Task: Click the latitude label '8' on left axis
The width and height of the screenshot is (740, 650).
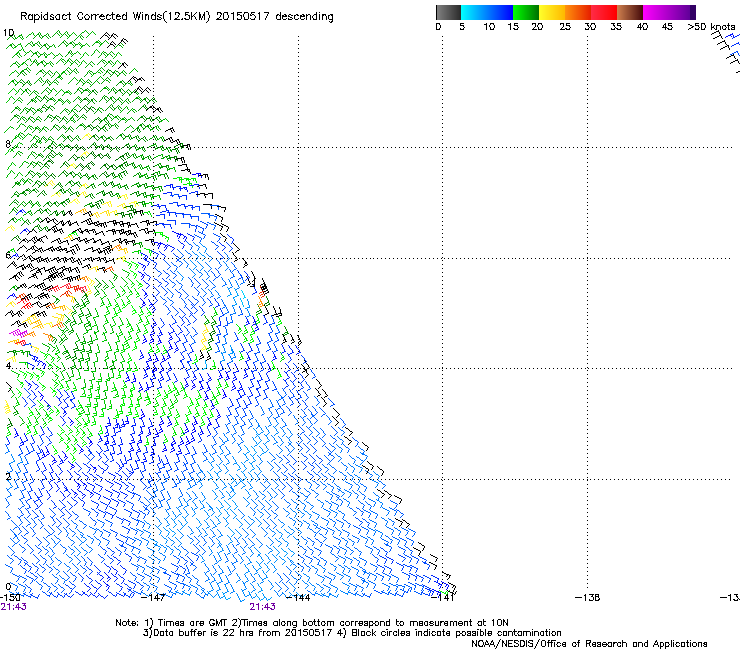Action: pyautogui.click(x=8, y=144)
